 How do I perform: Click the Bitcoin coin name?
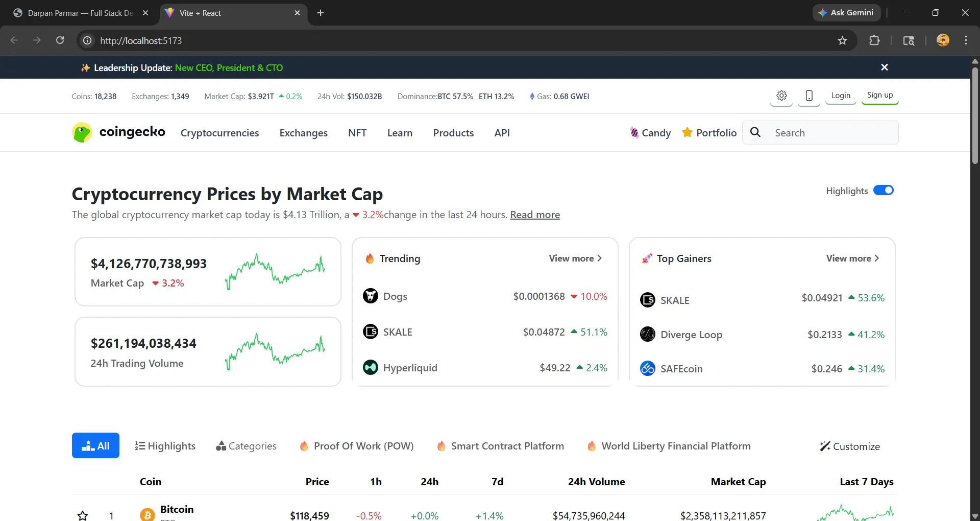pos(177,509)
